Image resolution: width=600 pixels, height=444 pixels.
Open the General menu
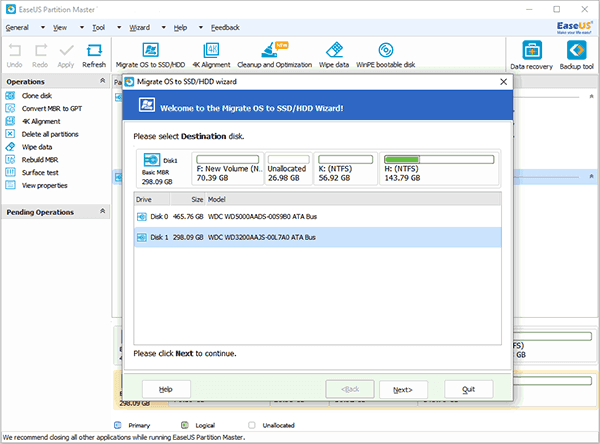tap(17, 28)
